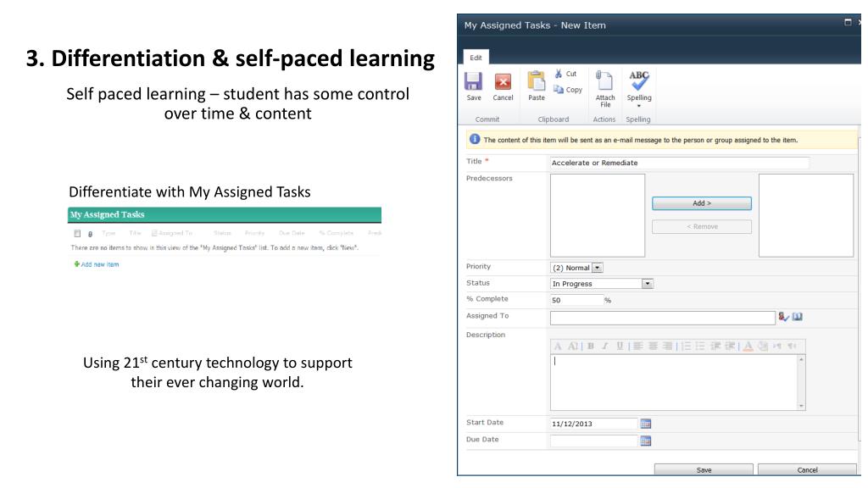The width and height of the screenshot is (868, 488).
Task: Set left-to-right text direction icon
Action: pos(777,347)
